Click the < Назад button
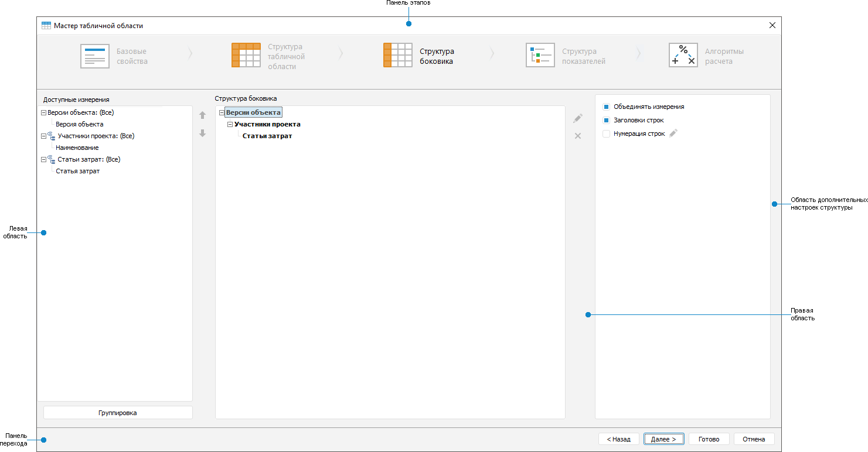The height and width of the screenshot is (452, 868). (x=619, y=439)
